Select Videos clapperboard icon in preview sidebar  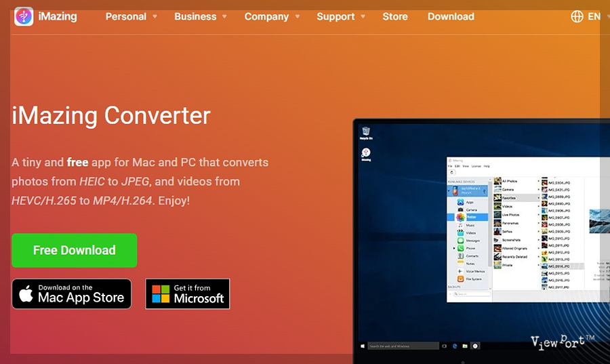click(460, 232)
